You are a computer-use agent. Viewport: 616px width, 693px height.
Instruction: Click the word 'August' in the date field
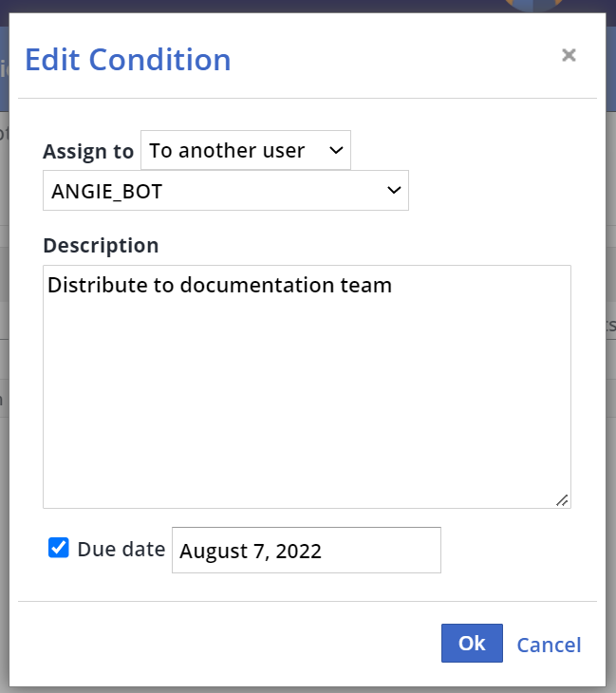click(x=212, y=551)
